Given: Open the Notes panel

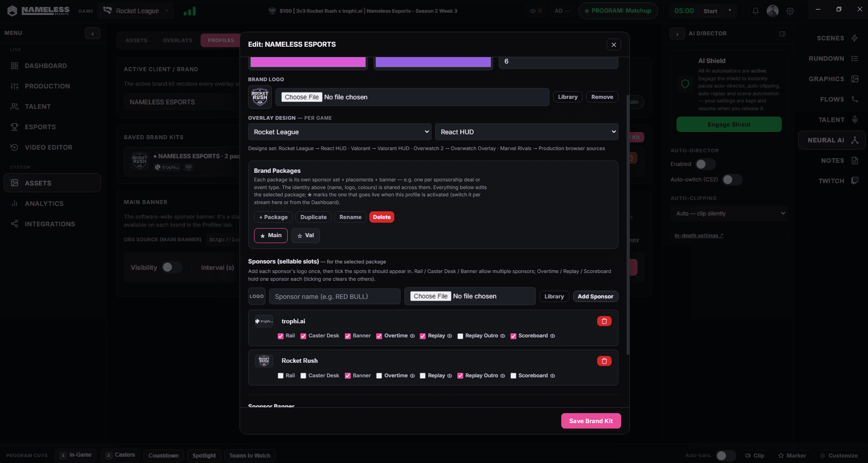Looking at the screenshot, I should point(839,161).
